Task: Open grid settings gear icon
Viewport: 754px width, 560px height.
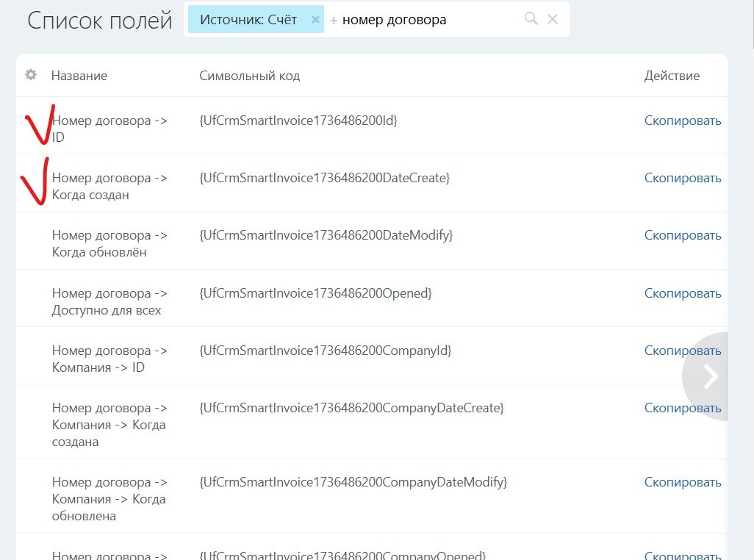Action: [31, 75]
